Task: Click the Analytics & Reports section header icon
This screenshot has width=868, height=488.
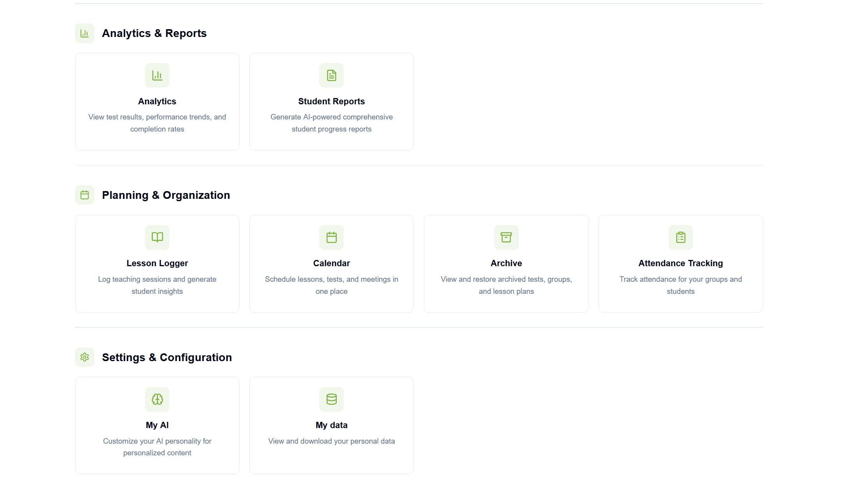Action: point(84,33)
